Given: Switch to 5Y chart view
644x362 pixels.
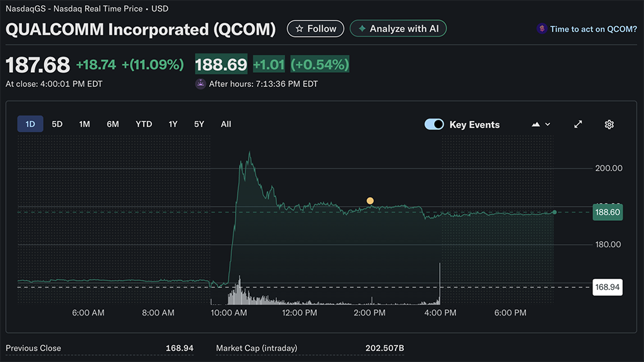Looking at the screenshot, I should [x=199, y=124].
